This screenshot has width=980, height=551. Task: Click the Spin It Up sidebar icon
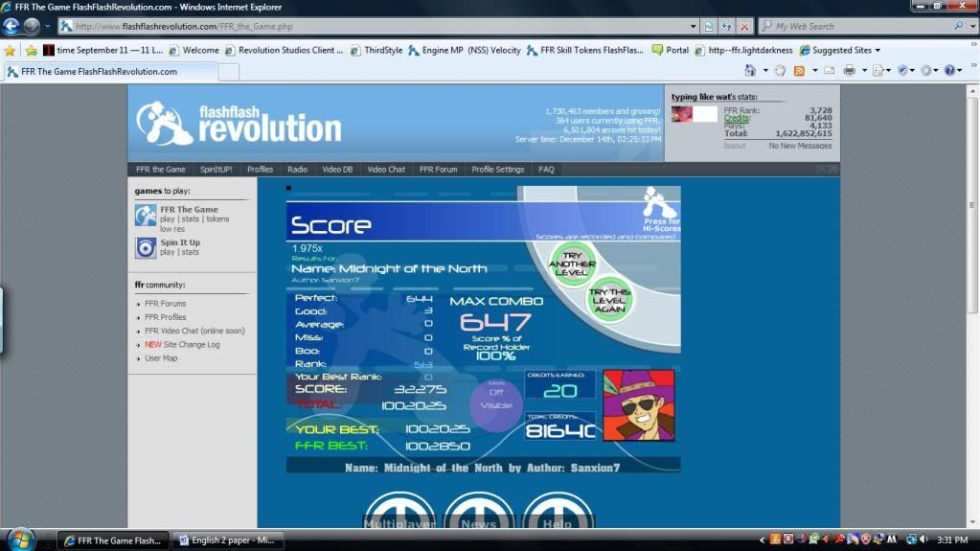pos(146,248)
